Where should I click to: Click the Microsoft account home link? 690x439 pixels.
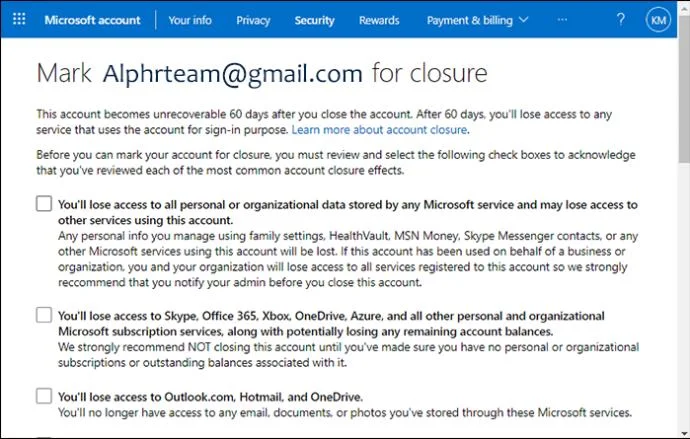click(x=92, y=20)
